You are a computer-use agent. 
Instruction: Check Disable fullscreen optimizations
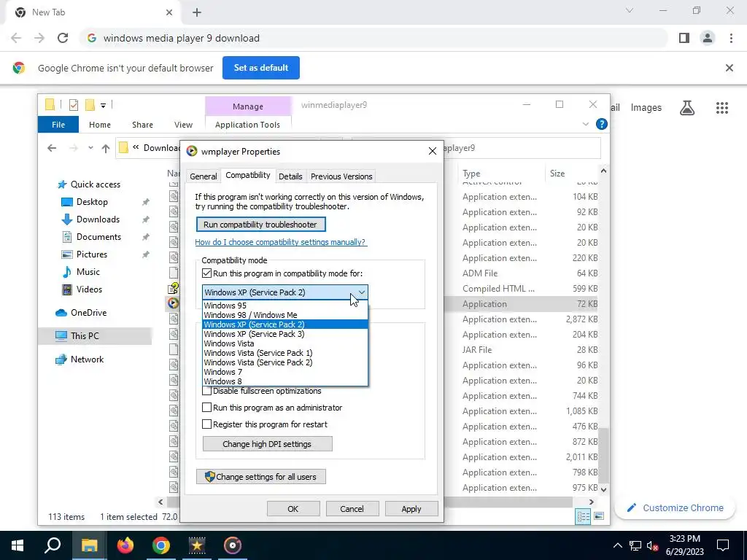pos(206,391)
